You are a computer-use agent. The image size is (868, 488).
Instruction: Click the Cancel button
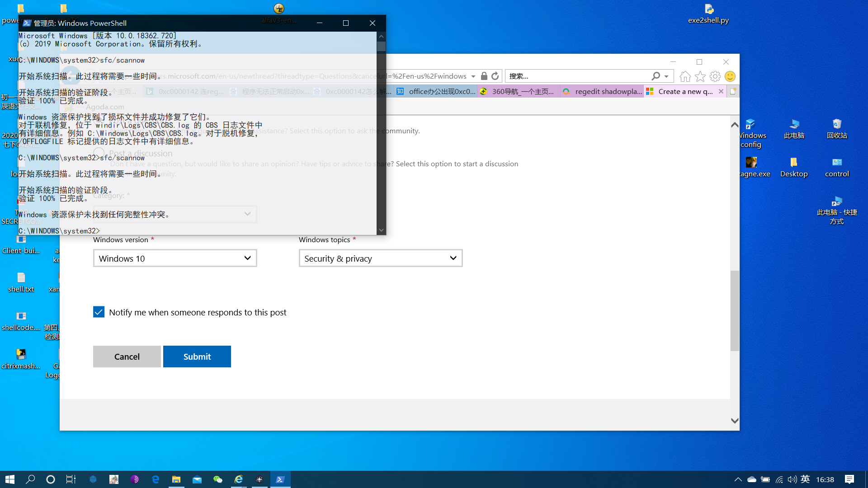tap(127, 357)
